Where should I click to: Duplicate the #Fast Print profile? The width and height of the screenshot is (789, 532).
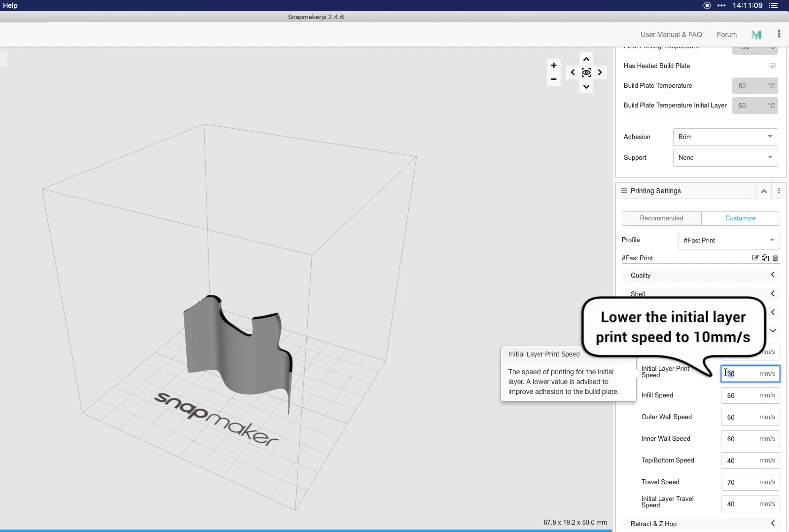pos(765,258)
